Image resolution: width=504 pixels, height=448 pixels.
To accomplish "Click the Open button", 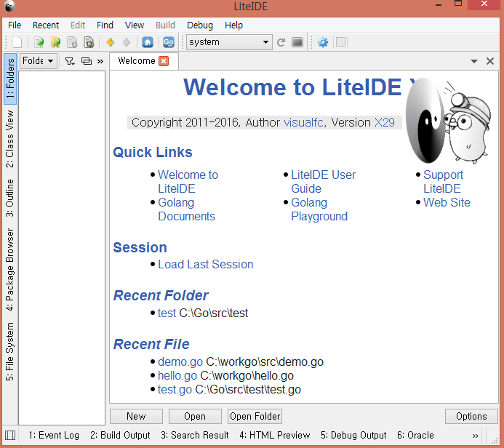I will (195, 416).
